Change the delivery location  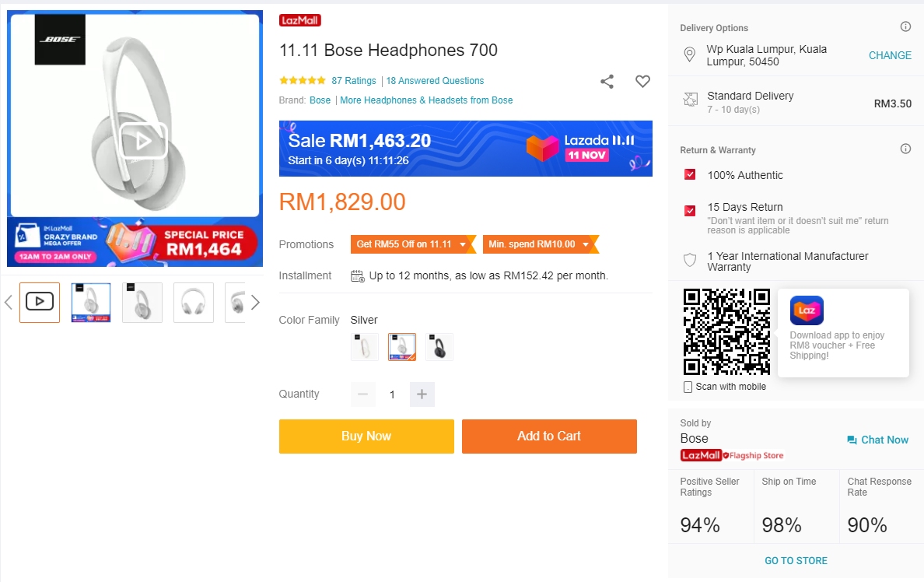pyautogui.click(x=890, y=55)
